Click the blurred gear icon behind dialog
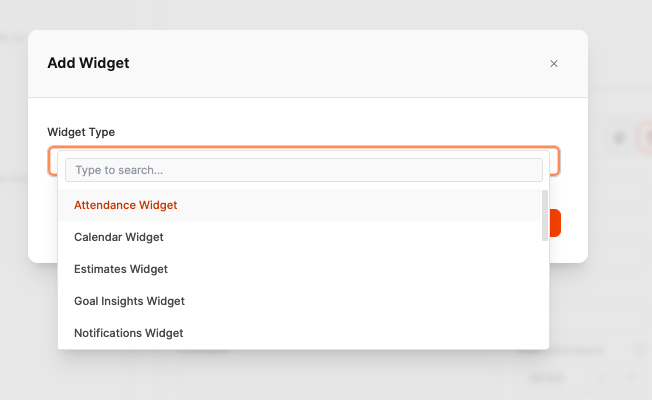652x400 pixels. coord(619,139)
